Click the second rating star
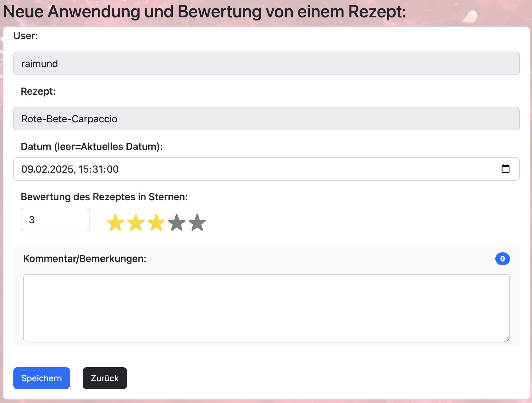 (x=136, y=223)
